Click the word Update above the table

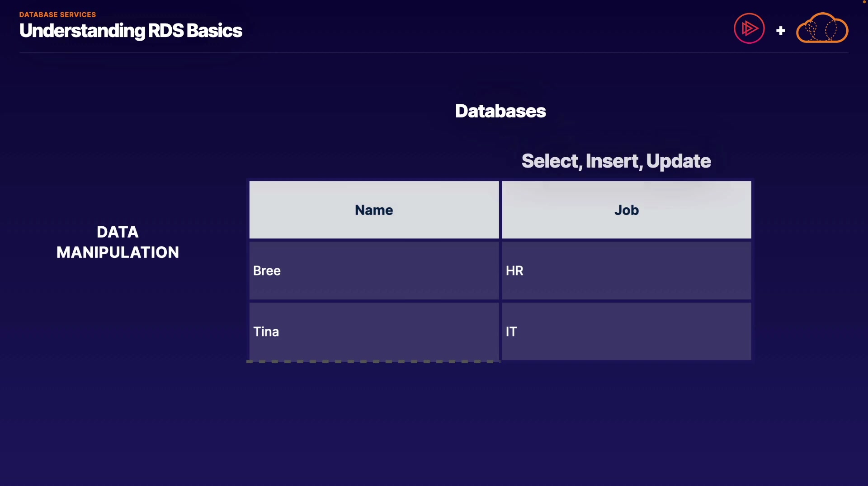(x=678, y=161)
